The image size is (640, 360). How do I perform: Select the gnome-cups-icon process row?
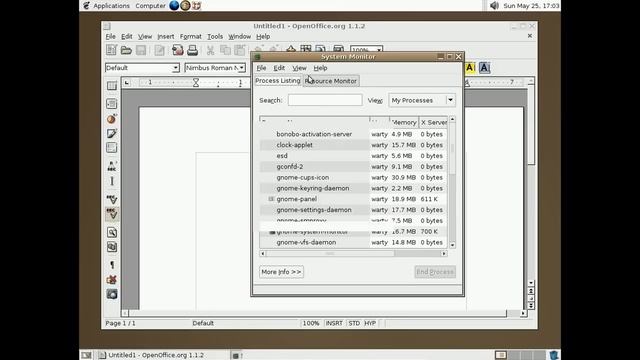pos(353,178)
